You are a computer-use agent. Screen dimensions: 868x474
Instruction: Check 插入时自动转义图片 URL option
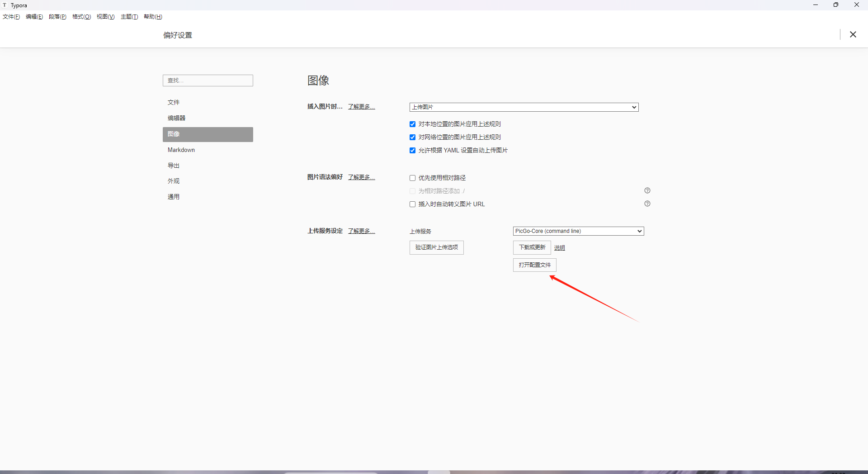click(x=412, y=204)
